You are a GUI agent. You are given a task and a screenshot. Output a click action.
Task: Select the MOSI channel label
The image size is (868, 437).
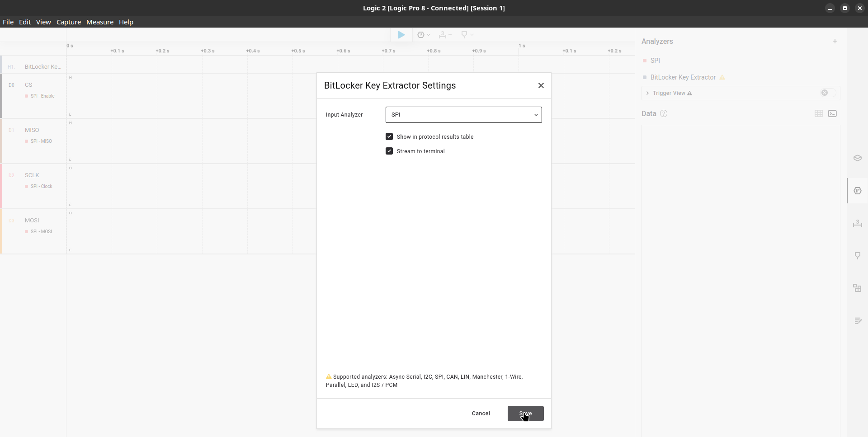pos(32,221)
